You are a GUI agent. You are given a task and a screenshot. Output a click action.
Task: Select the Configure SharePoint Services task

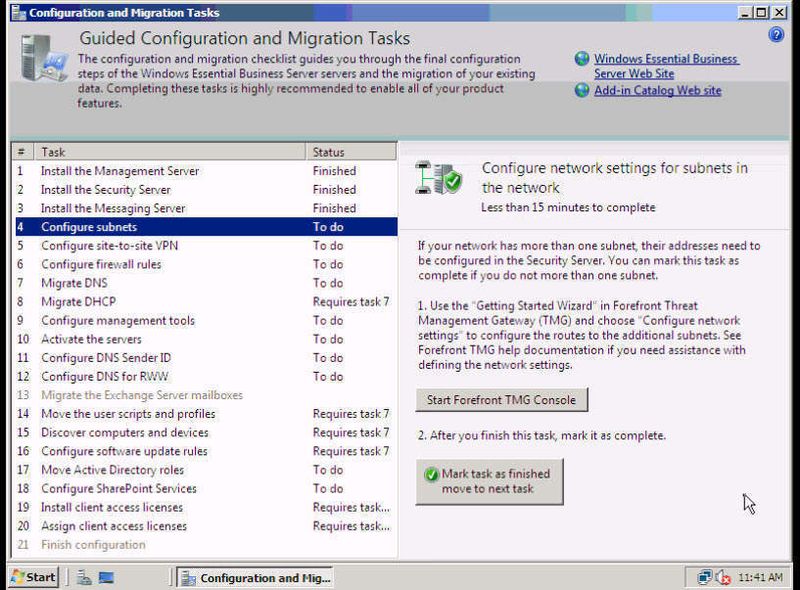[x=118, y=488]
